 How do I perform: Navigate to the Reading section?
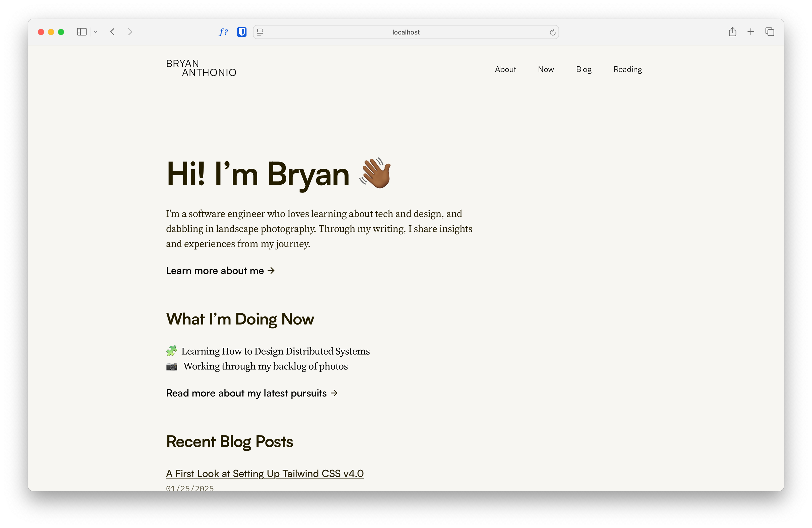[627, 69]
